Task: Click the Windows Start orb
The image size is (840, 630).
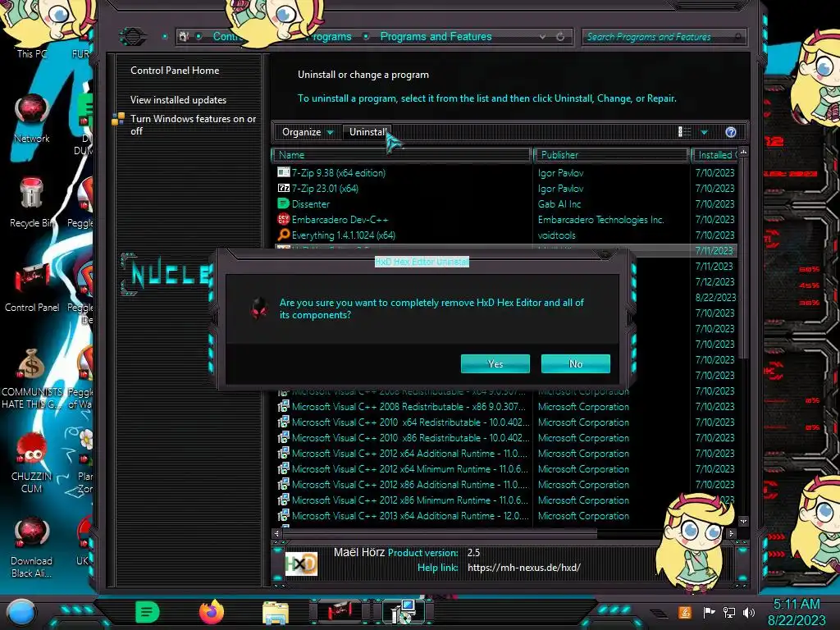Action: (21, 612)
